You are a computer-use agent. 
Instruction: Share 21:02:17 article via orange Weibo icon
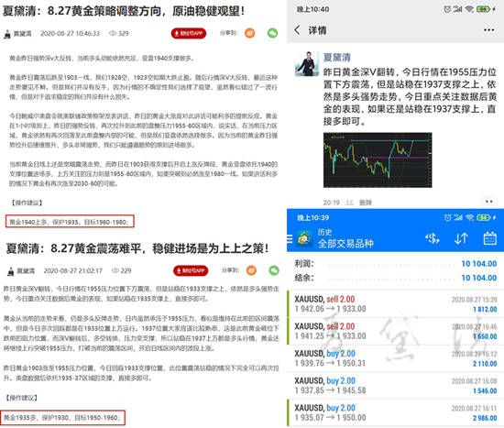point(251,270)
